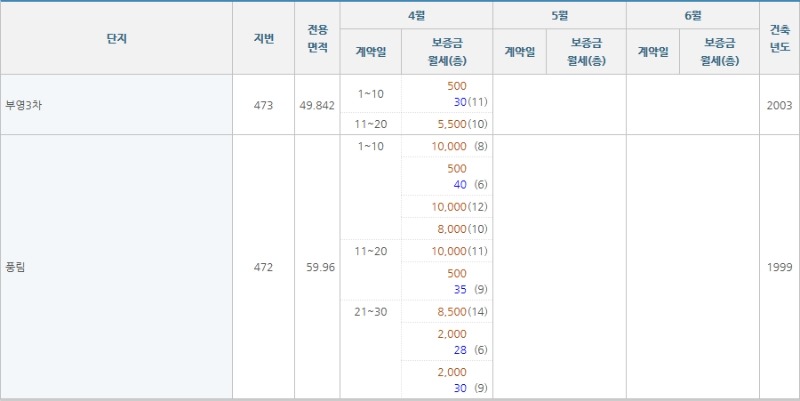
Task: Select the 4월 month header
Action: (416, 15)
